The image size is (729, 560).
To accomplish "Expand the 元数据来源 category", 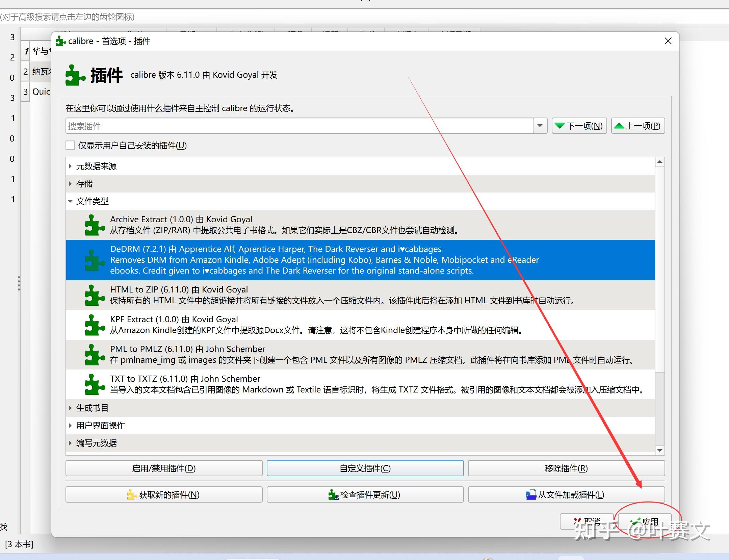I will click(70, 166).
